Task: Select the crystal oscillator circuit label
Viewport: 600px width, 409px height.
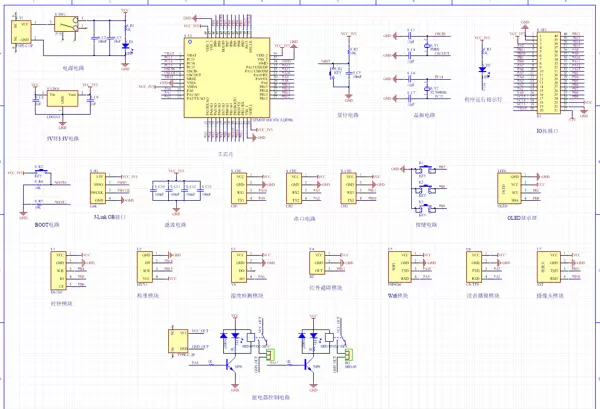Action: (423, 114)
